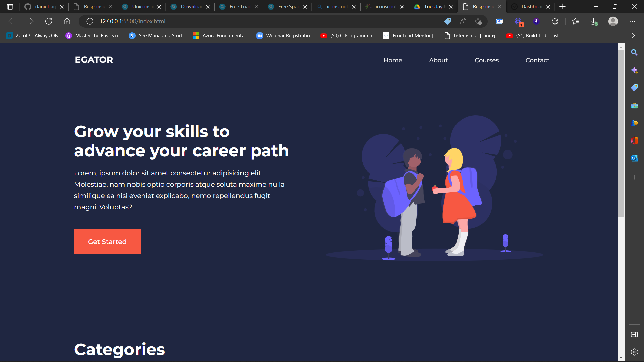Open the Settings and more ellipsis menu

pos(633,21)
